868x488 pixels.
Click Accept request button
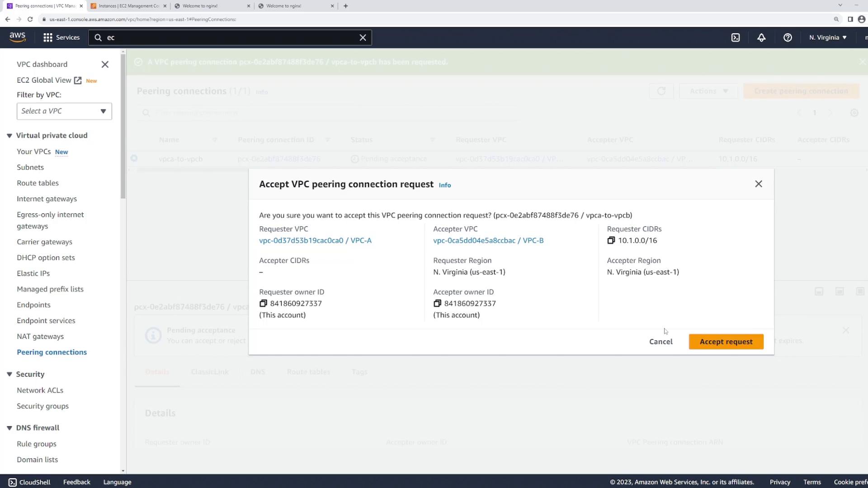[726, 342]
